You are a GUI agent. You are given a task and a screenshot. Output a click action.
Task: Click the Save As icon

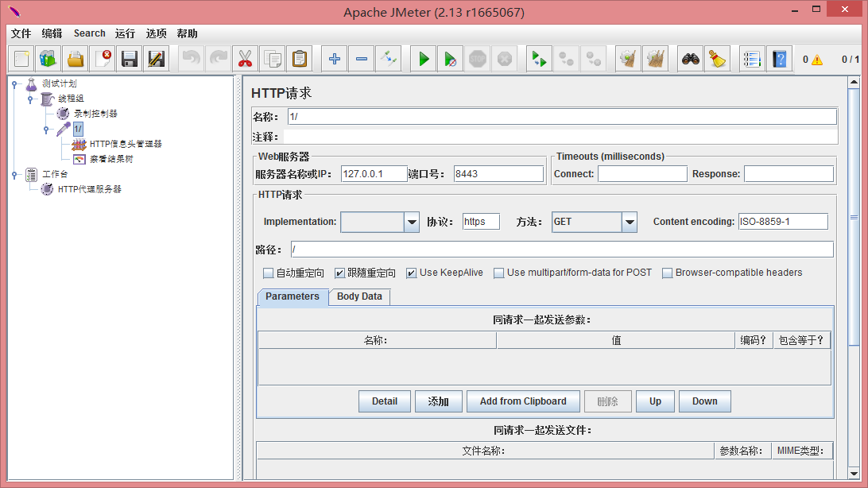pyautogui.click(x=157, y=59)
